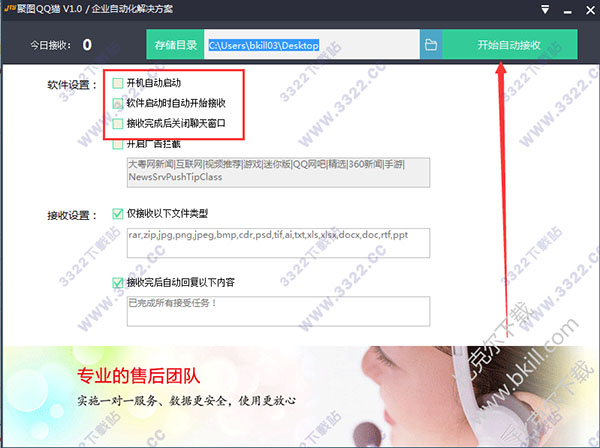
Task: Toggle 软件启动时自动开始接收 checkbox
Action: pyautogui.click(x=118, y=103)
